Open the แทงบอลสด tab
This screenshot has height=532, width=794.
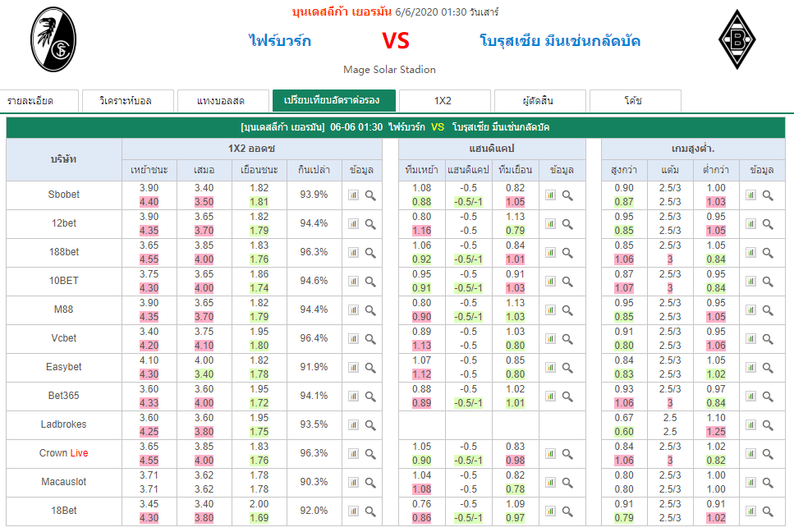[223, 101]
